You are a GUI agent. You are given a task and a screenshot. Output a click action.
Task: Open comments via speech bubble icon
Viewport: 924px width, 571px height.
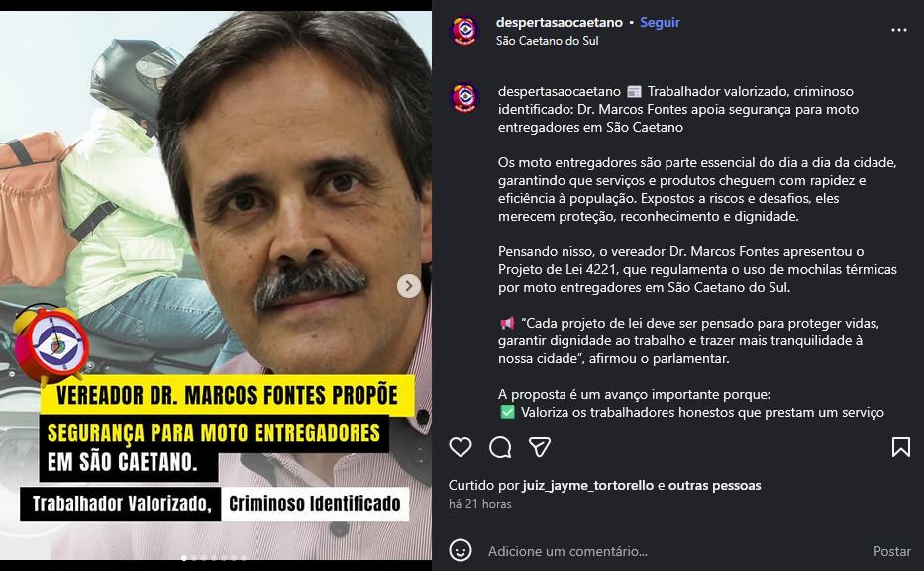(x=500, y=447)
